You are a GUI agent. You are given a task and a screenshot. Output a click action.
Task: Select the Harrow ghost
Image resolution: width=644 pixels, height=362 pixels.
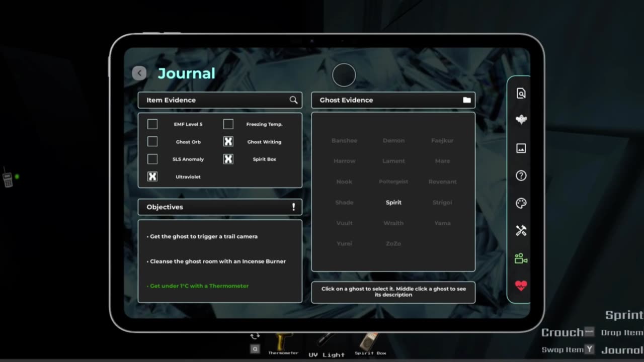(344, 161)
